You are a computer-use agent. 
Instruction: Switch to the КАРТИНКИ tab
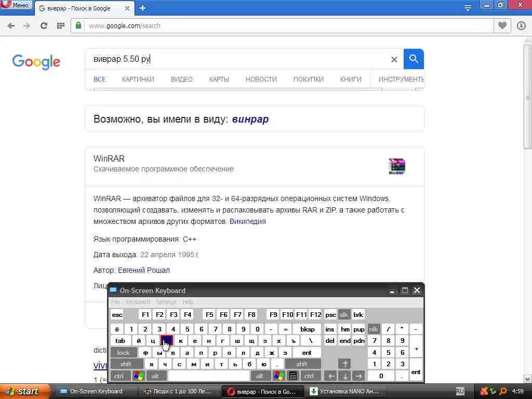coord(138,79)
